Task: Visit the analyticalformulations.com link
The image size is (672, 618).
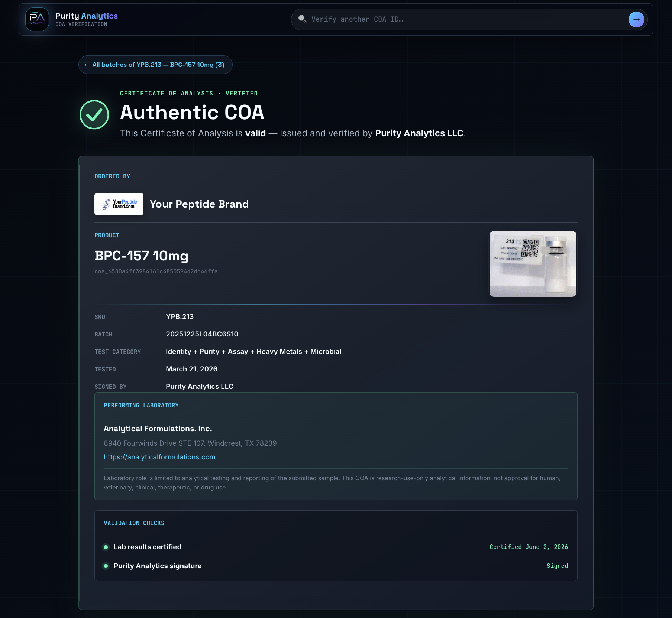Action: pos(159,457)
